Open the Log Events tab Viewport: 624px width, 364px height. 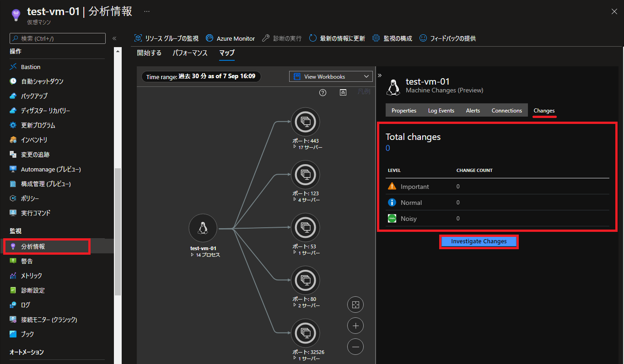[441, 111]
